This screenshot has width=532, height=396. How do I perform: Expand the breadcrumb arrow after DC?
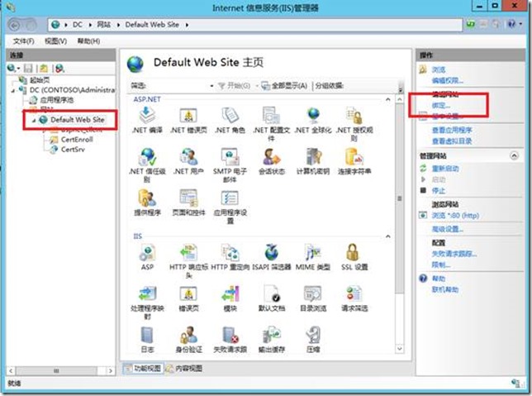pos(90,25)
